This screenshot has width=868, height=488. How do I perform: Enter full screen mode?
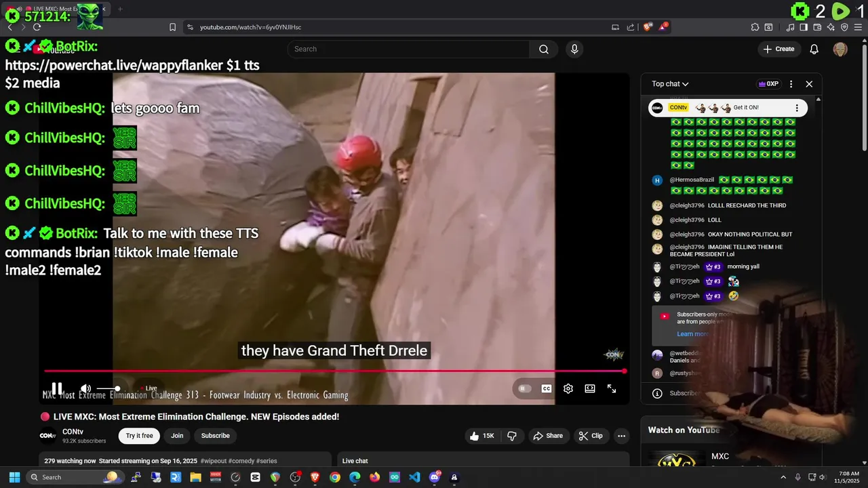tap(612, 388)
